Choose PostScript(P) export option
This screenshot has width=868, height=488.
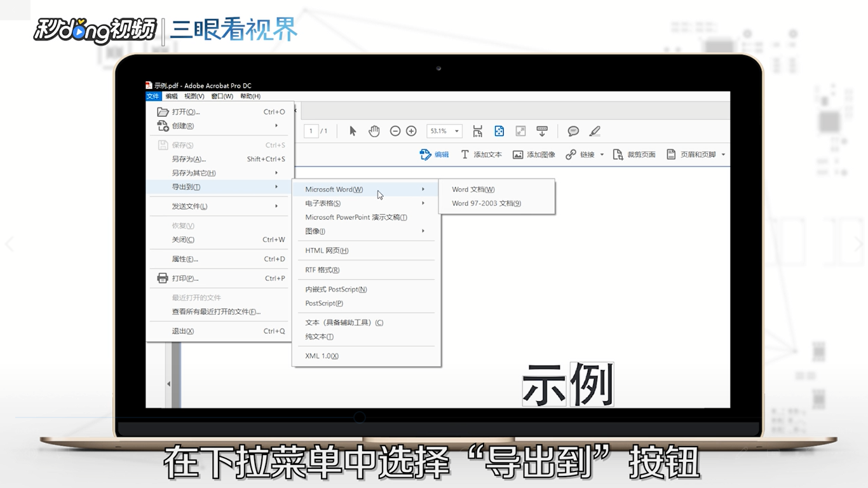point(367,303)
